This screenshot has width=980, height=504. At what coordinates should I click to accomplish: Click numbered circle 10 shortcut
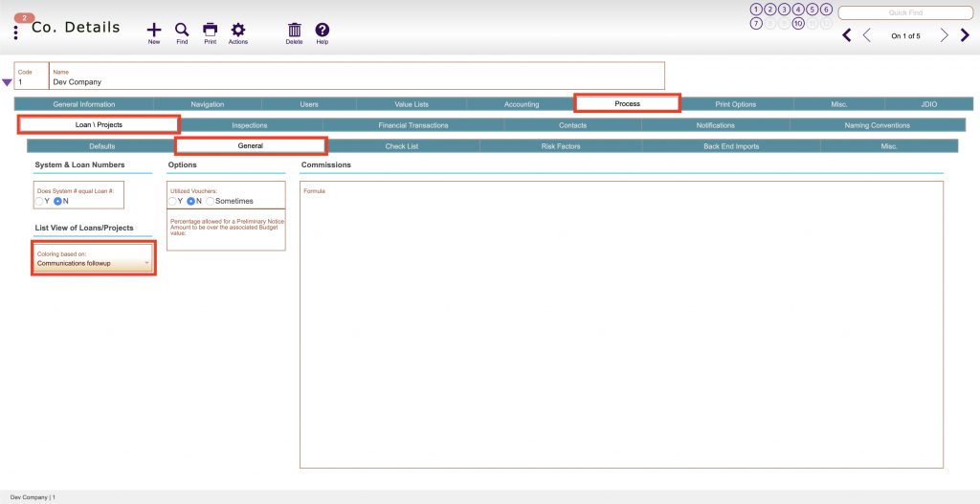point(798,24)
